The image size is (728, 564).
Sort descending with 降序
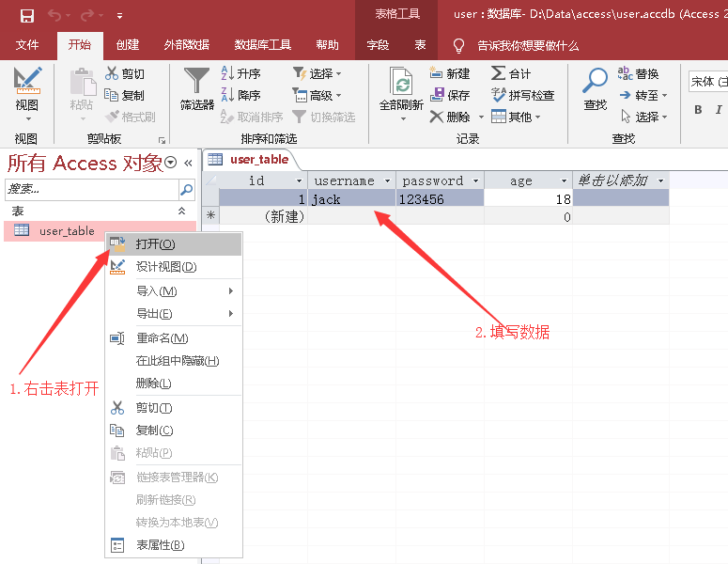tap(240, 95)
